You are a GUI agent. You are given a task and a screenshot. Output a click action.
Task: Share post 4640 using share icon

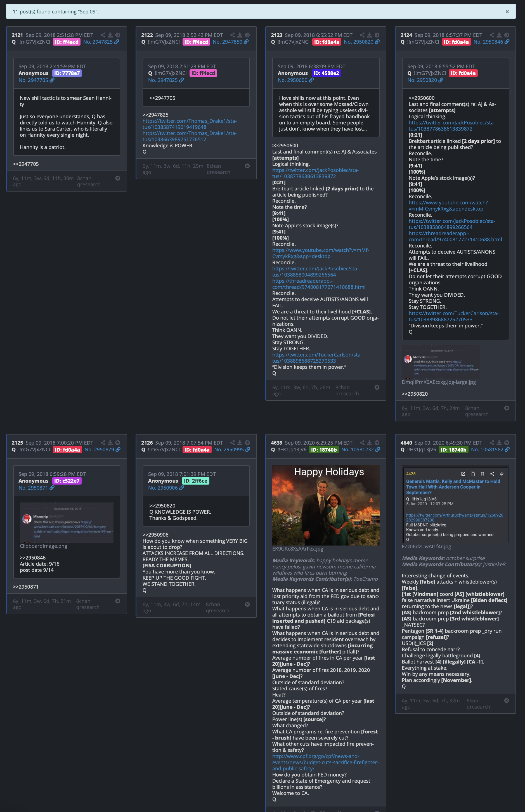(x=492, y=443)
